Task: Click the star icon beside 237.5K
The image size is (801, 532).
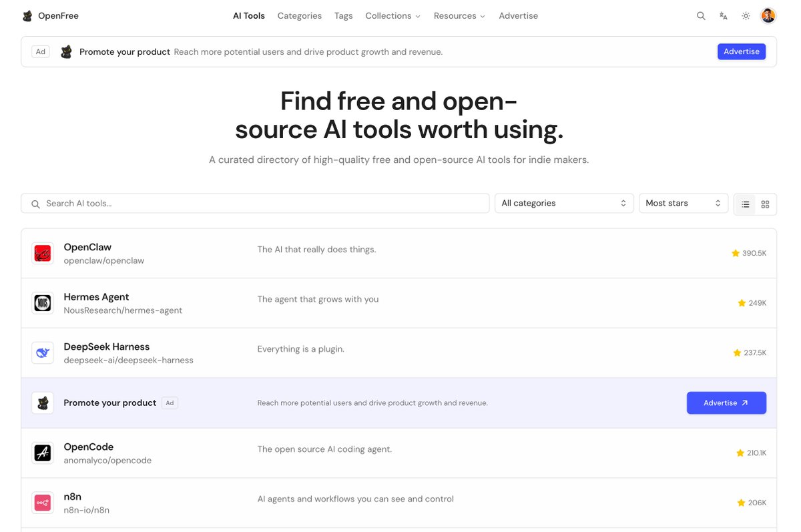Action: point(737,353)
